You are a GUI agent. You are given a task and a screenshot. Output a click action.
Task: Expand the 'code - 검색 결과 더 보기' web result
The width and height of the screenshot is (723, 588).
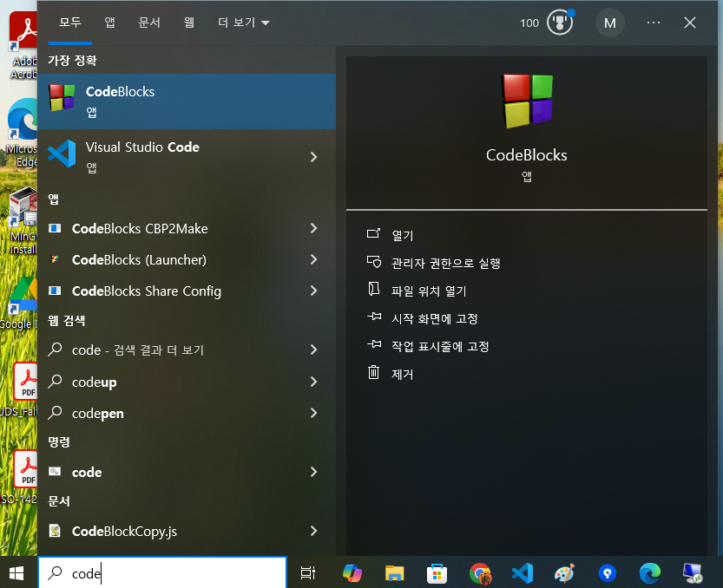tap(313, 350)
